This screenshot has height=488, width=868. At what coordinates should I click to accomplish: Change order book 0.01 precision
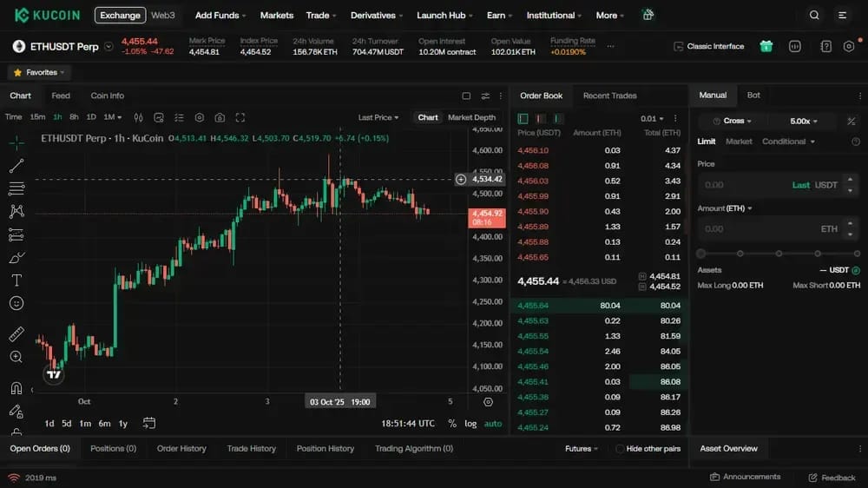point(652,119)
